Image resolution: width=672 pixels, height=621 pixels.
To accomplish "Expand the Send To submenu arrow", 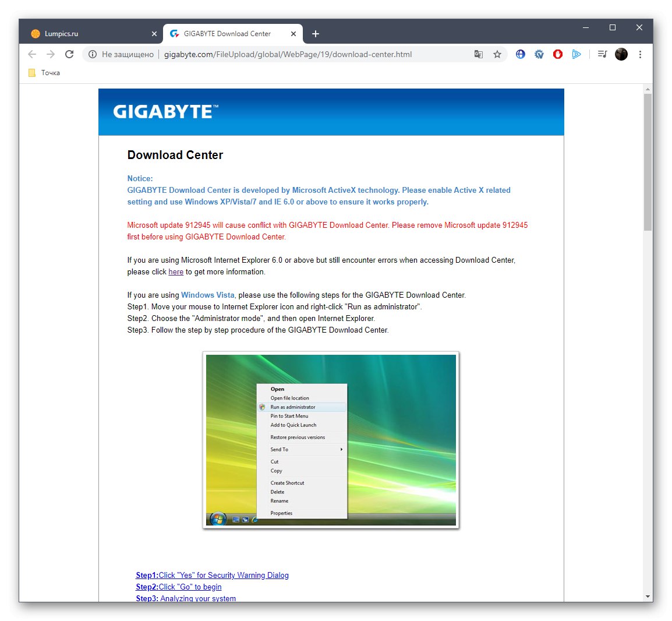I will (342, 449).
